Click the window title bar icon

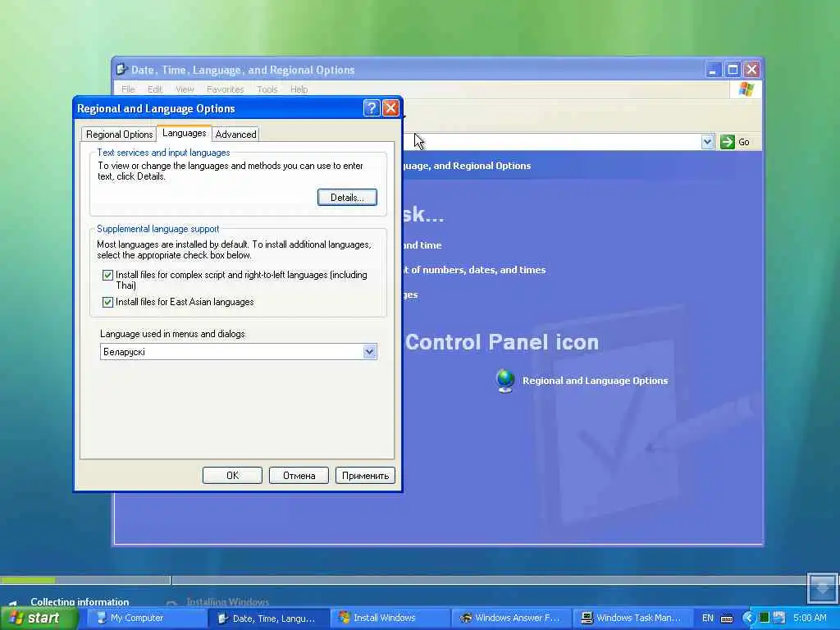(121, 70)
